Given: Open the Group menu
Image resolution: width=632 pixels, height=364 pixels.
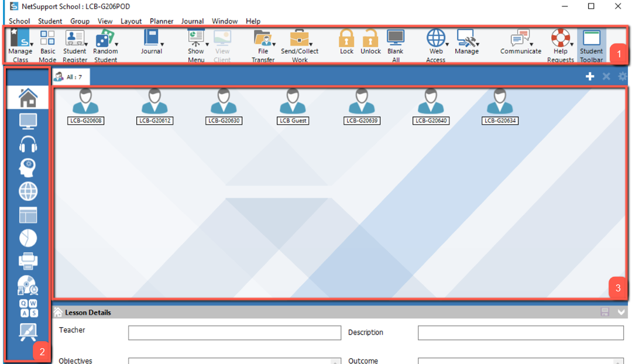Looking at the screenshot, I should point(80,21).
